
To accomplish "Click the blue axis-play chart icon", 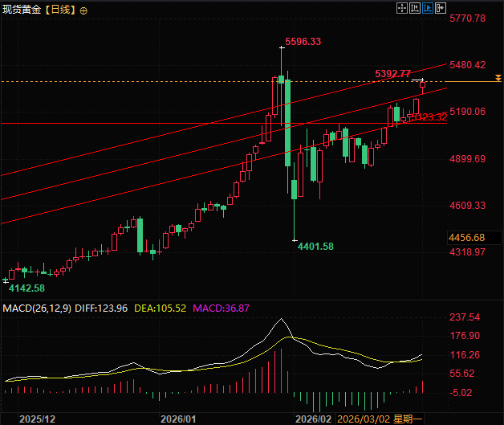I will [428, 8].
